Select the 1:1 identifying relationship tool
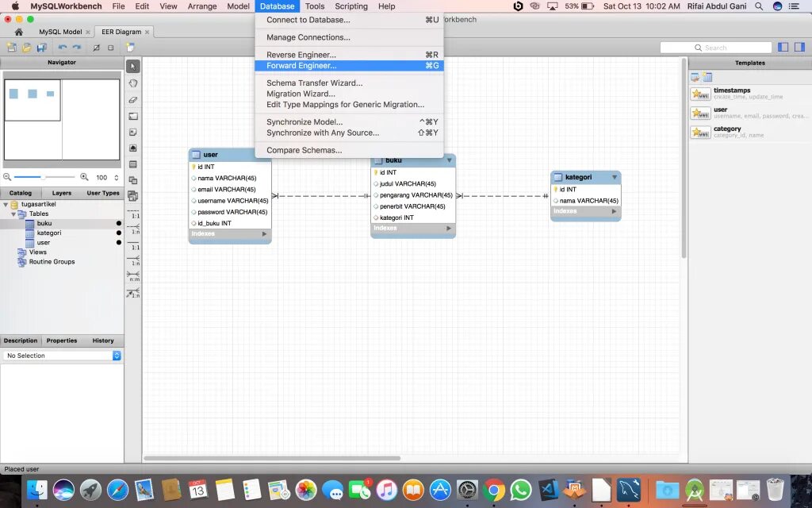Screen dimensions: 812x508 coord(133,244)
